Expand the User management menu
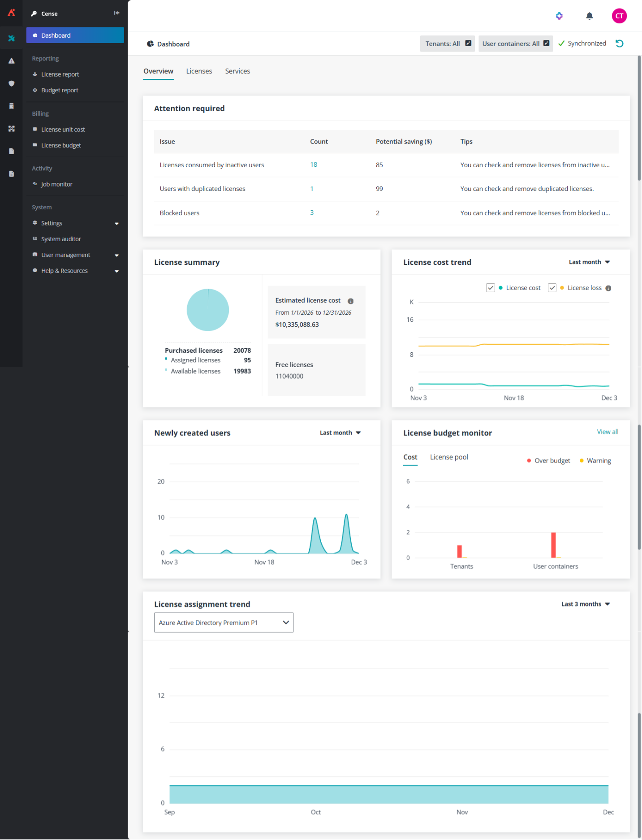 click(x=116, y=255)
